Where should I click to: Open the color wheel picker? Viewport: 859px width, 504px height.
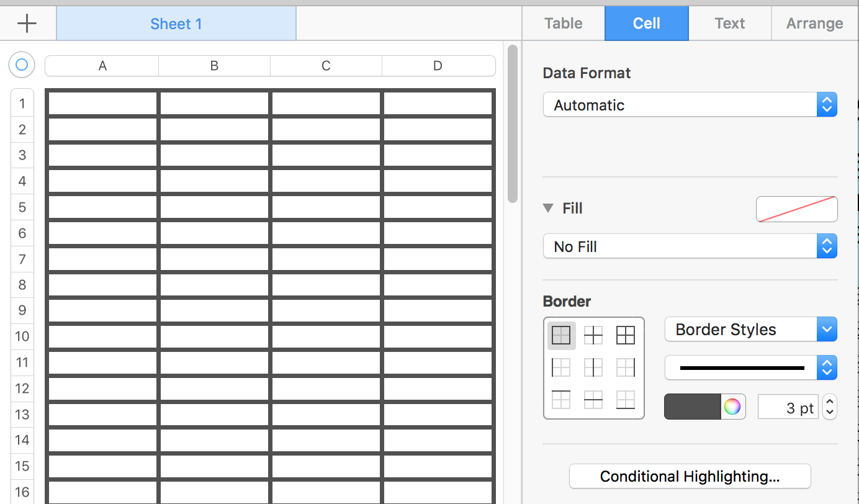[732, 407]
